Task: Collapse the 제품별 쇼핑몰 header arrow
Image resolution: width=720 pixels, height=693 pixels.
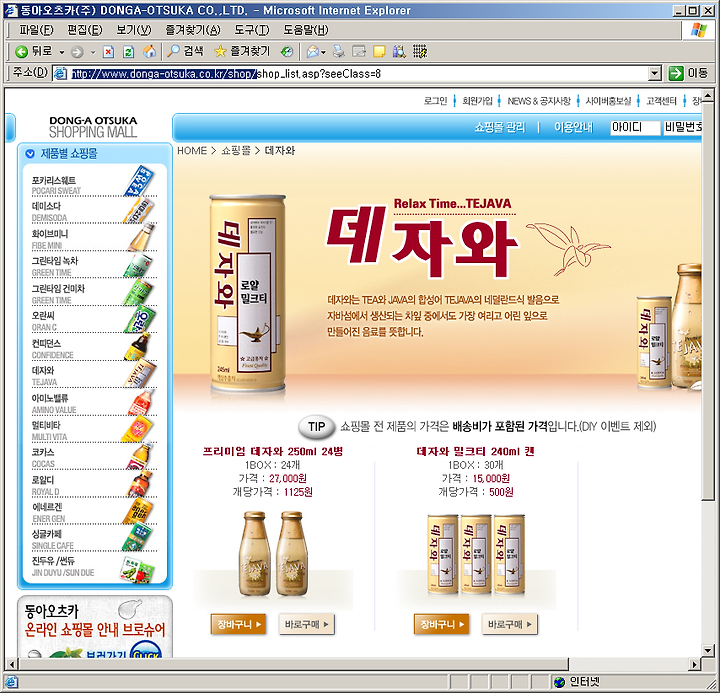Action: pyautogui.click(x=30, y=154)
